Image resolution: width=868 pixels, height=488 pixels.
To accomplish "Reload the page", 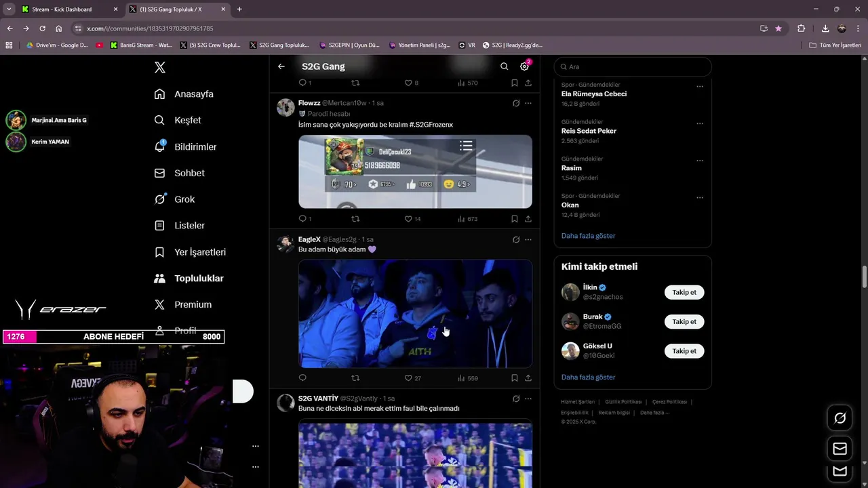I will pos(42,28).
